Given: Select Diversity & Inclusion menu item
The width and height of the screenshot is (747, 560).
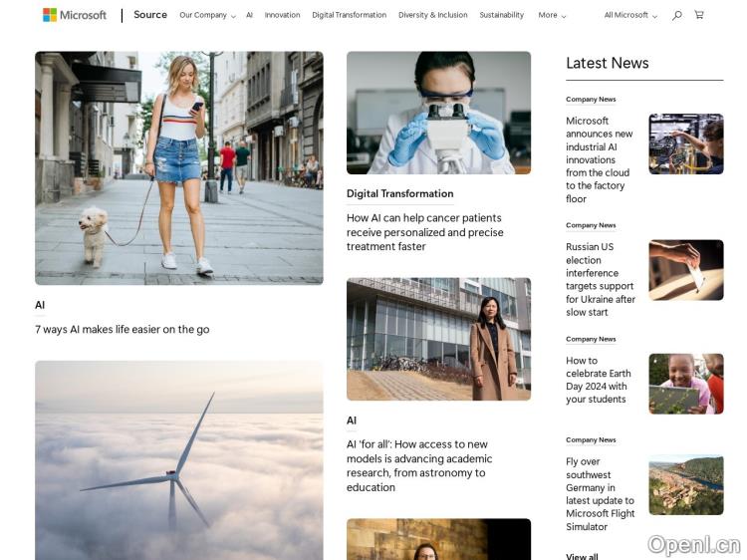Looking at the screenshot, I should point(432,16).
